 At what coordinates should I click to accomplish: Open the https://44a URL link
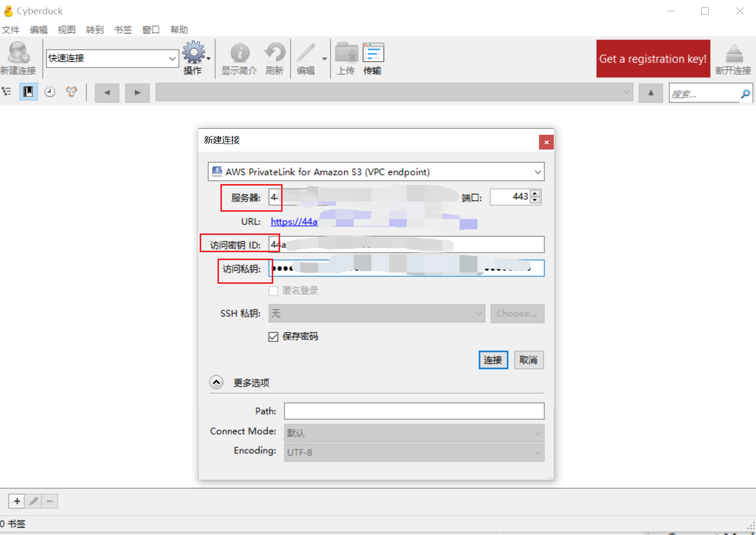point(294,222)
